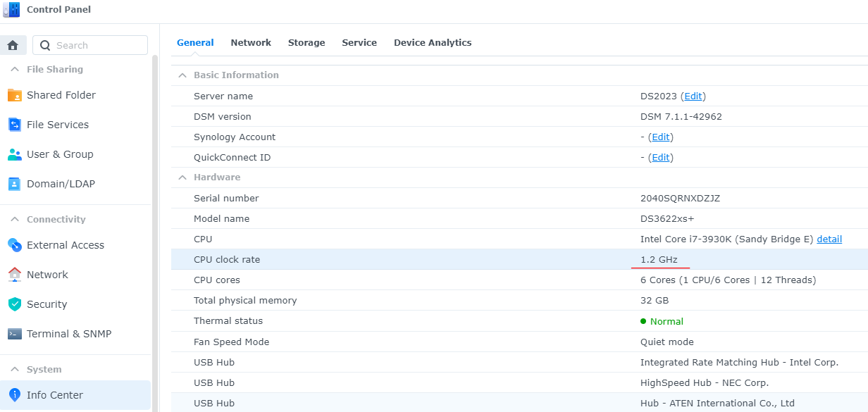Click the DSM version value DSM 7.1.1-42962
This screenshot has height=412, width=868.
[681, 117]
